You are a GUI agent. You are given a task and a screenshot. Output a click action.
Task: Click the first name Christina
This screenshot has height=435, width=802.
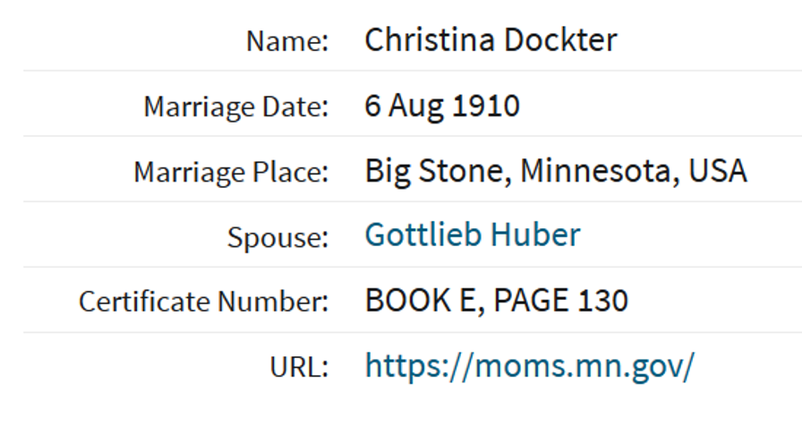point(430,40)
